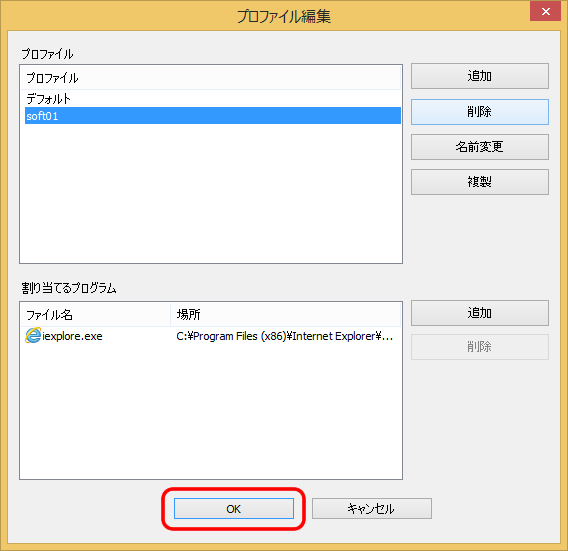Confirm changes with the OK button
This screenshot has width=568, height=551.
(234, 509)
